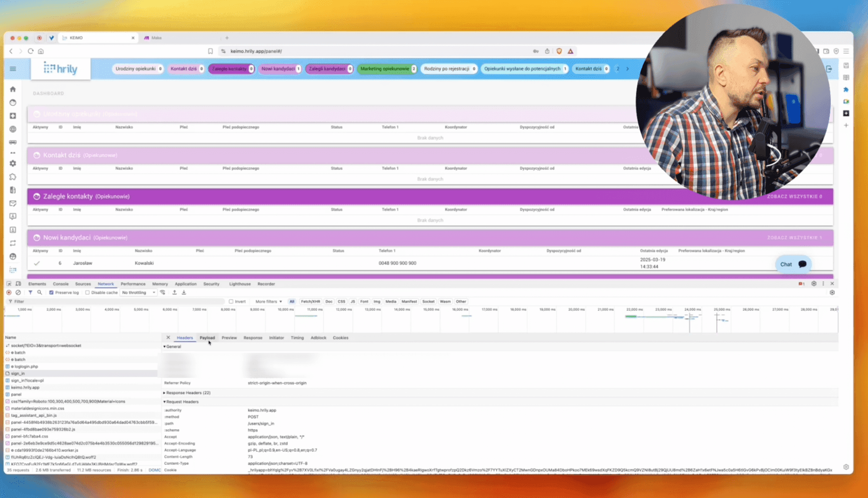Screen dimensions: 868x498
Task: Open DevTools more options kebab menu
Action: (823, 284)
